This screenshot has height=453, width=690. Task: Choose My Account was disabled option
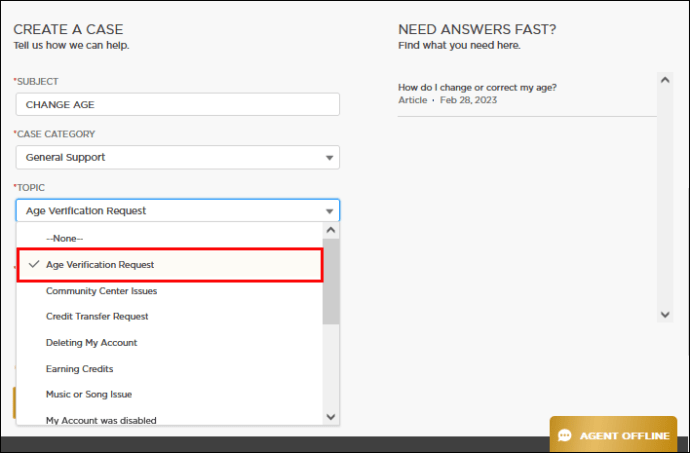pos(101,420)
